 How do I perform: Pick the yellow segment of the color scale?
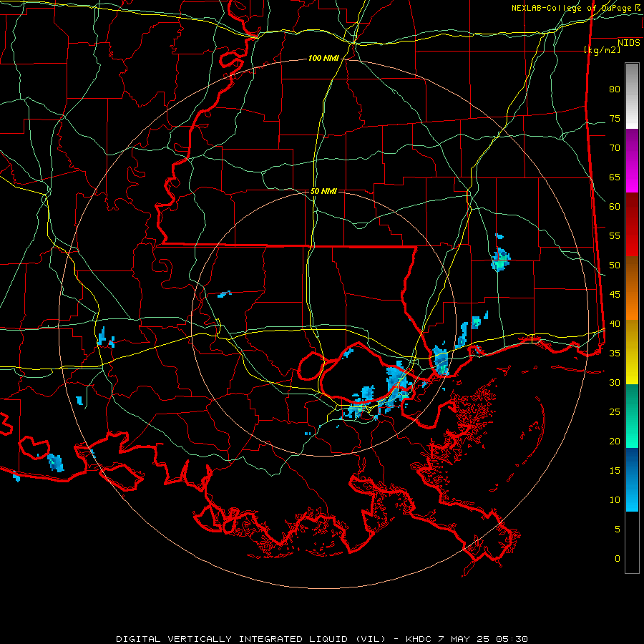pyautogui.click(x=632, y=352)
